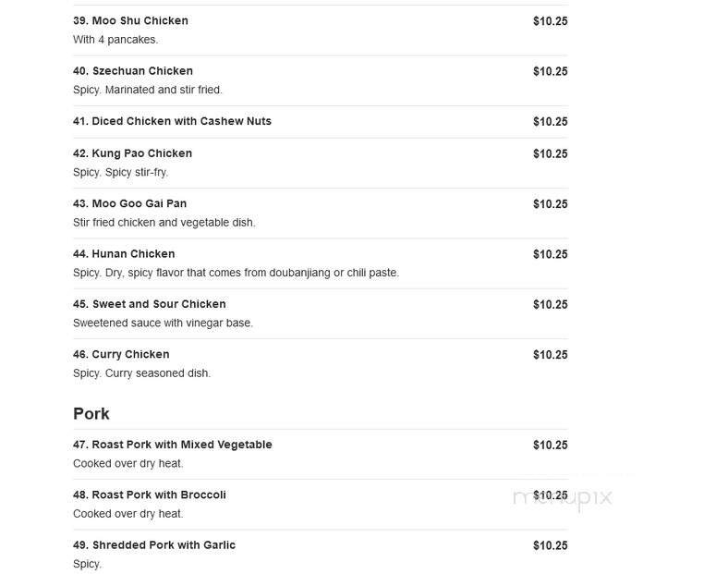This screenshot has width=728, height=574.
Task: Click the "With 4 pancakes." description
Action: pyautogui.click(x=115, y=40)
